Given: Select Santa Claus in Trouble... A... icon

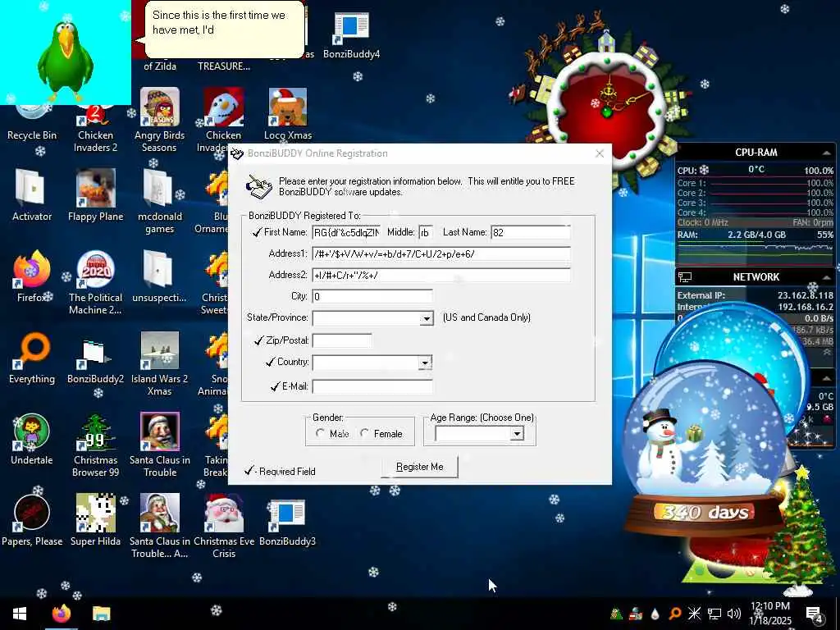Looking at the screenshot, I should [159, 526].
